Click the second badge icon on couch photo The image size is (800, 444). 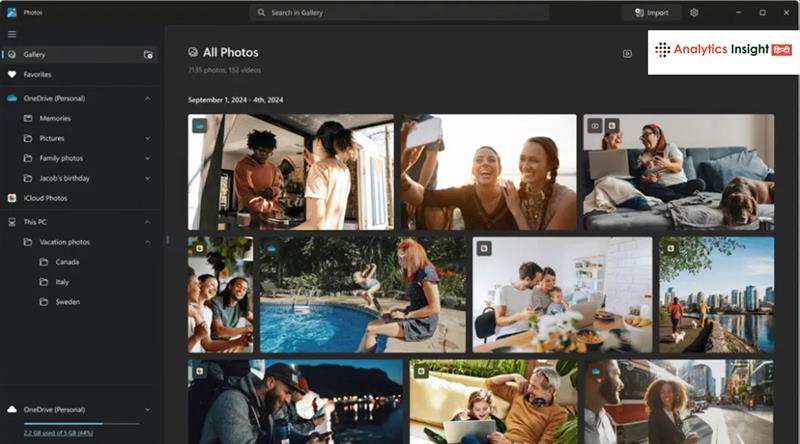612,126
